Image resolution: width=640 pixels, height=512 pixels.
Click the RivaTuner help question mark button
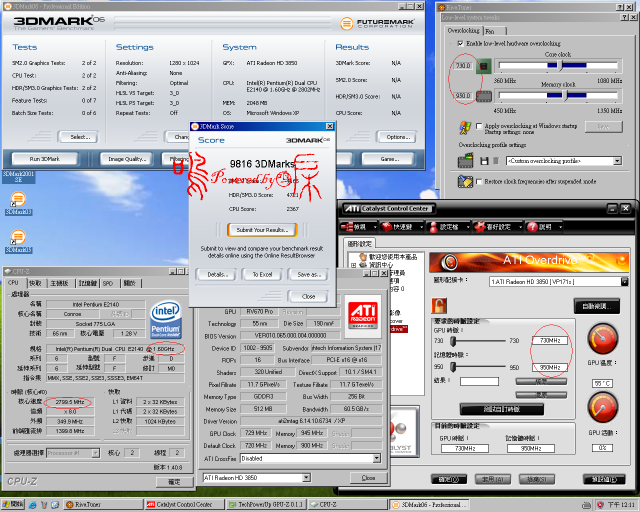pos(620,7)
